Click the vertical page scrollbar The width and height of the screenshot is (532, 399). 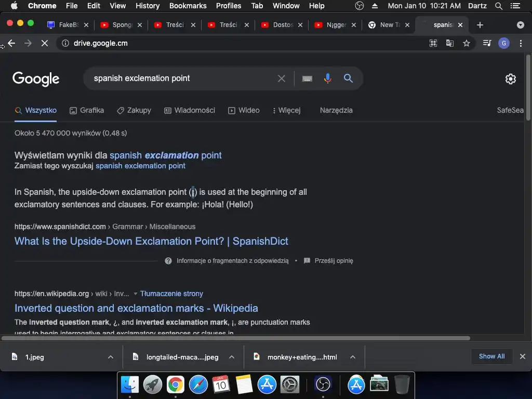pyautogui.click(x=528, y=87)
